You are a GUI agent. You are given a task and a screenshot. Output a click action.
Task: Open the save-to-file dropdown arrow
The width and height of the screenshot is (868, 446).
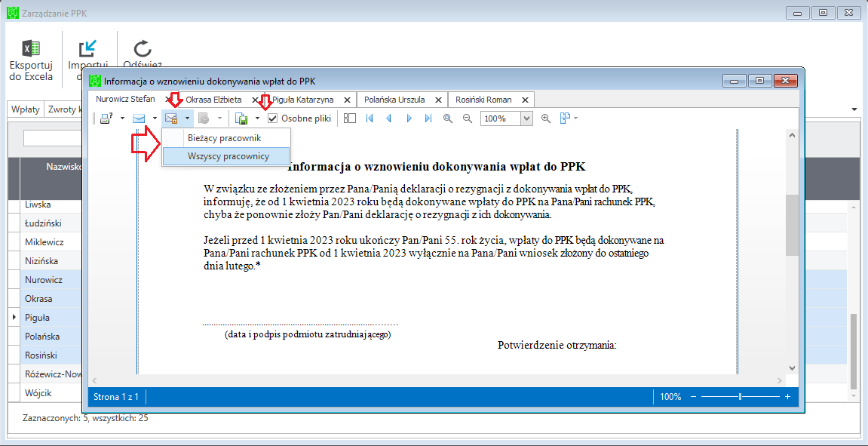coord(257,118)
